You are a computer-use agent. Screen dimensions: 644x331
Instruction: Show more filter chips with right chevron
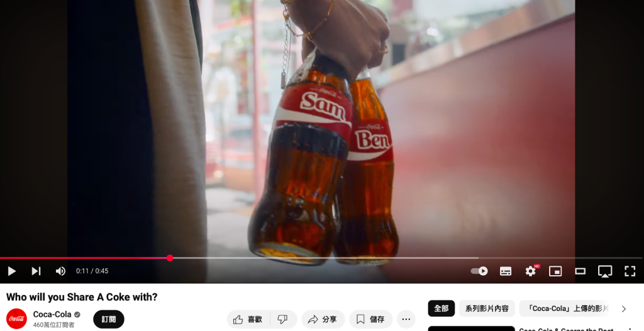click(624, 309)
